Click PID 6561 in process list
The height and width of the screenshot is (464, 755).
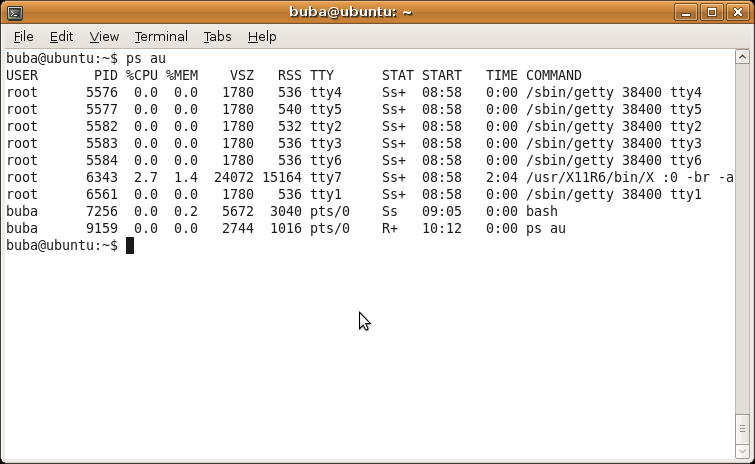pos(102,194)
